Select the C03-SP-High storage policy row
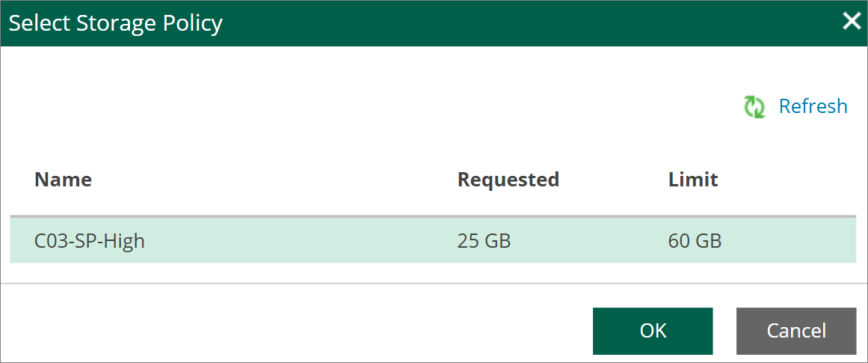 tap(433, 241)
